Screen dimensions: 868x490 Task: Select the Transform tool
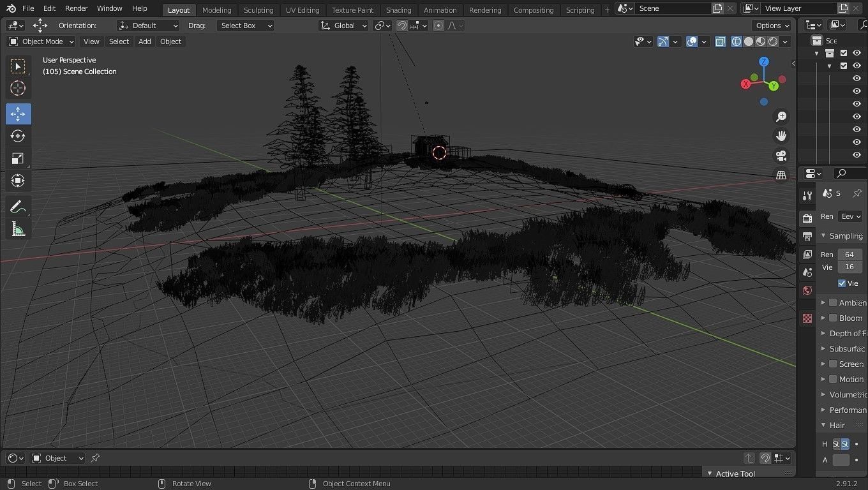18,181
